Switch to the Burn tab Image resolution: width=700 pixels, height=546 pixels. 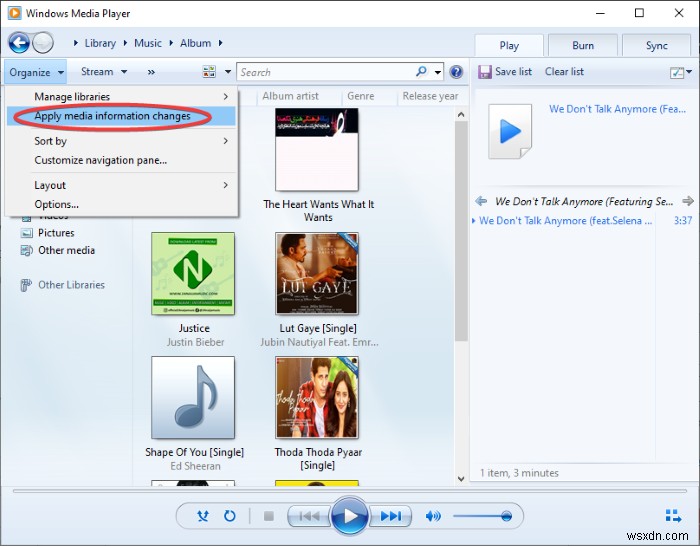pos(583,46)
